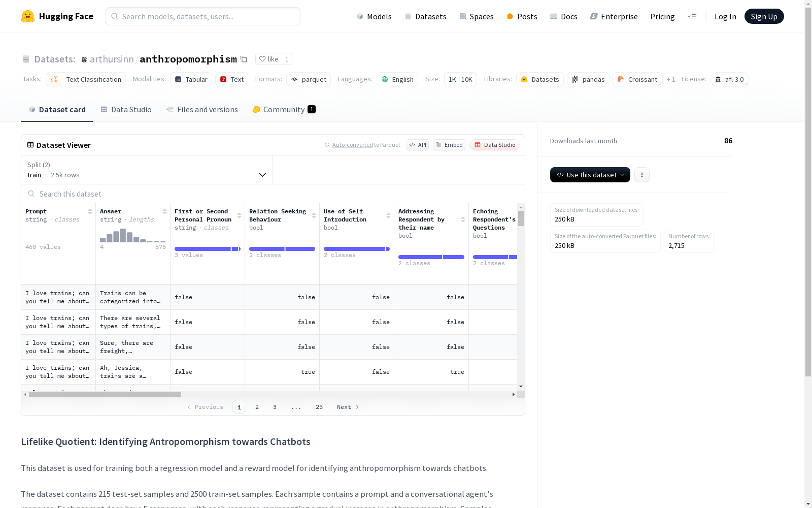Select the Tabular modality tag

coord(191,79)
